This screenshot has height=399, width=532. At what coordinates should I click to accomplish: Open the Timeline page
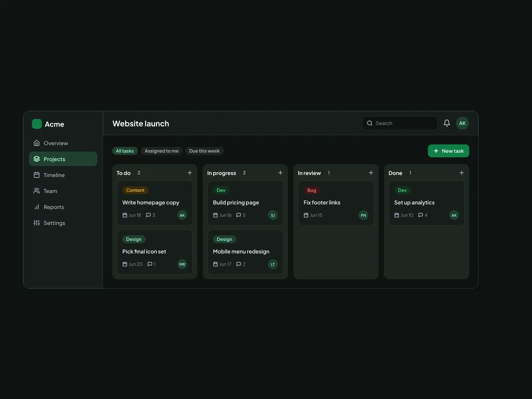(63, 175)
